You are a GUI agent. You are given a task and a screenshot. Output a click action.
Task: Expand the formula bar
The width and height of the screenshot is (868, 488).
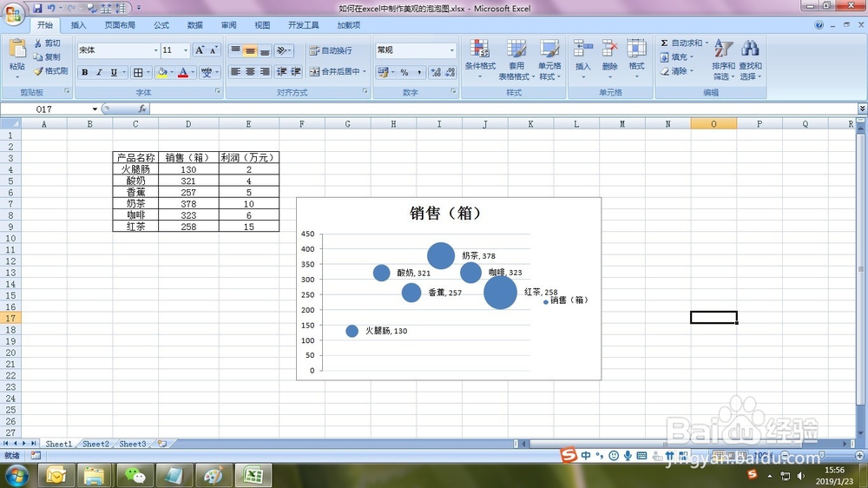click(862, 109)
